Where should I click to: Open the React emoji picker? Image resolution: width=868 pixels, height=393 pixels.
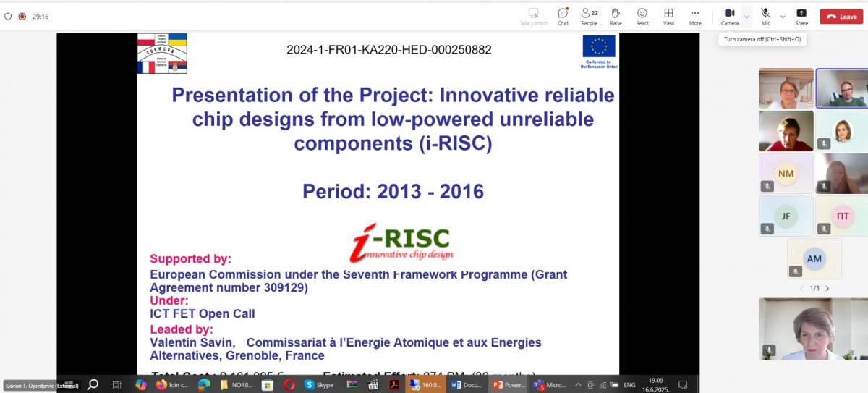[642, 16]
